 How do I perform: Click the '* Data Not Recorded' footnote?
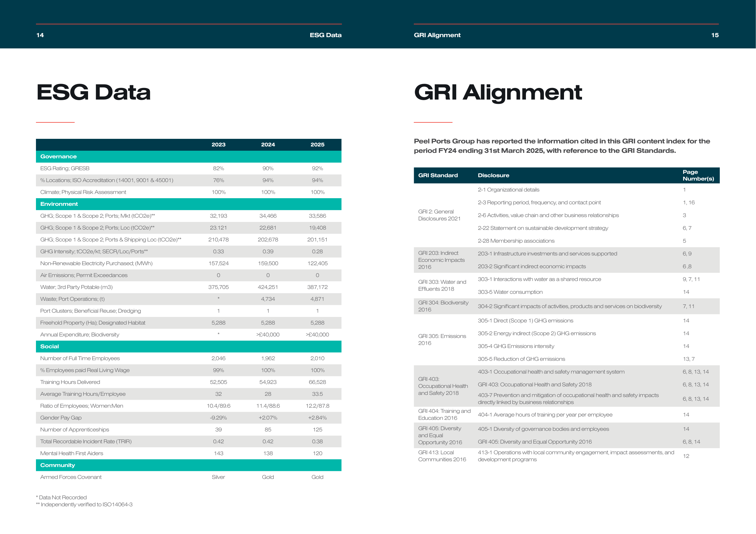[61, 497]
